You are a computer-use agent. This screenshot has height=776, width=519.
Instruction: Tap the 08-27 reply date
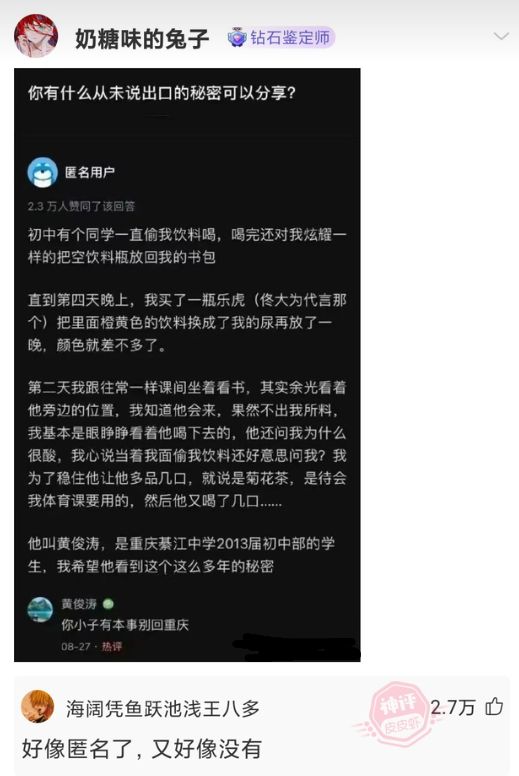tap(76, 646)
